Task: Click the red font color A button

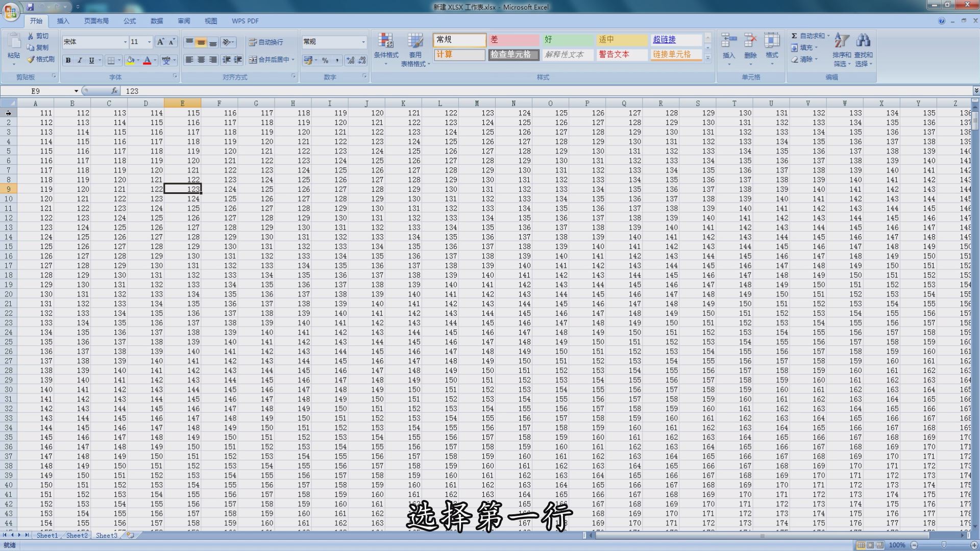Action: tap(147, 60)
